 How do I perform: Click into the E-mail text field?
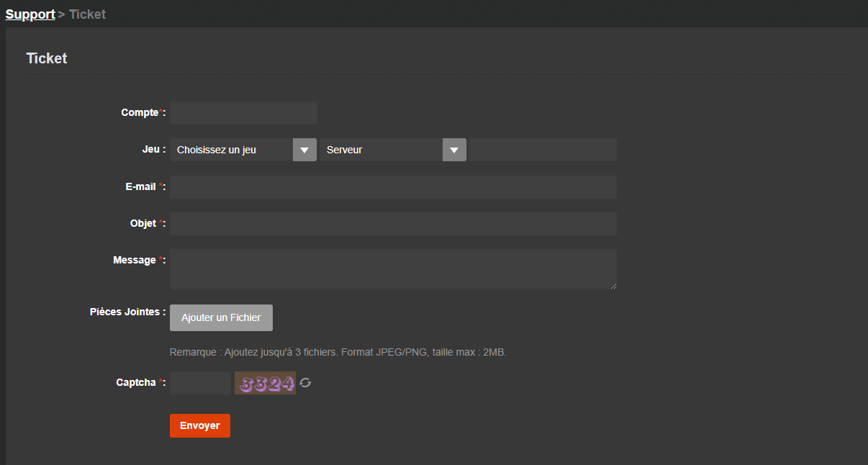(x=393, y=187)
